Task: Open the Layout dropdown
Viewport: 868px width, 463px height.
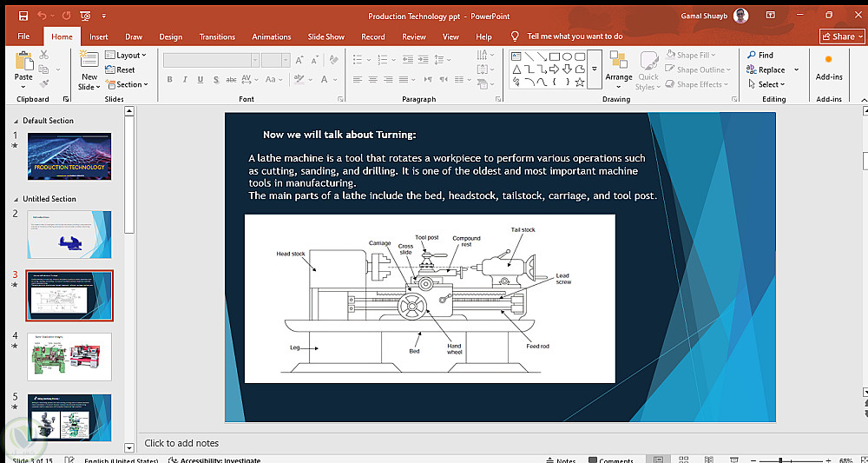Action: pos(126,55)
